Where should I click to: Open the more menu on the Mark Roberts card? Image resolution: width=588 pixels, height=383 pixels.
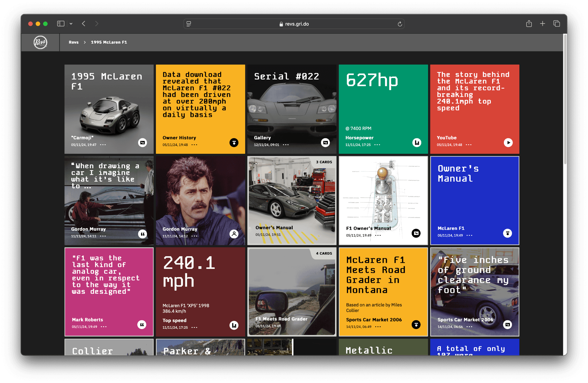coord(104,327)
